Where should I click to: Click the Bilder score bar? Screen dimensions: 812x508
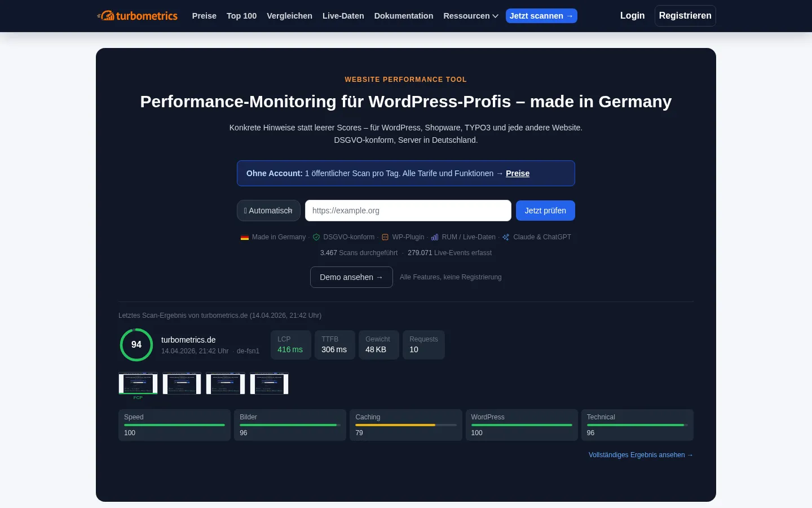click(290, 425)
